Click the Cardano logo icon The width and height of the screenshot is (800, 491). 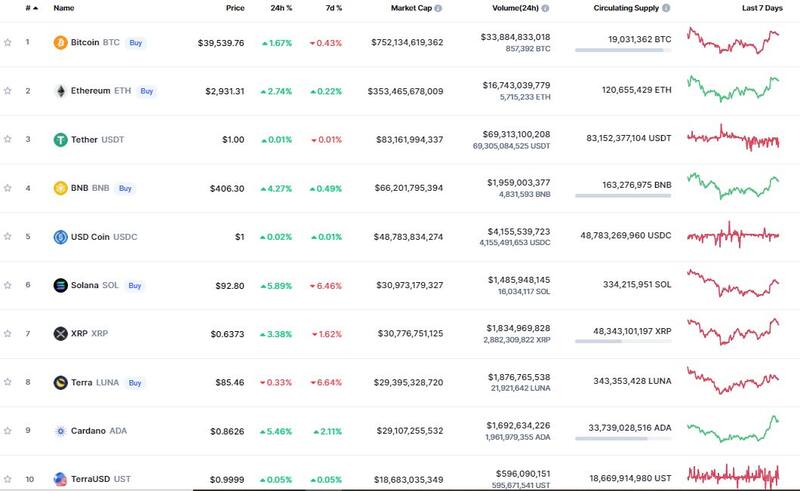(x=60, y=431)
